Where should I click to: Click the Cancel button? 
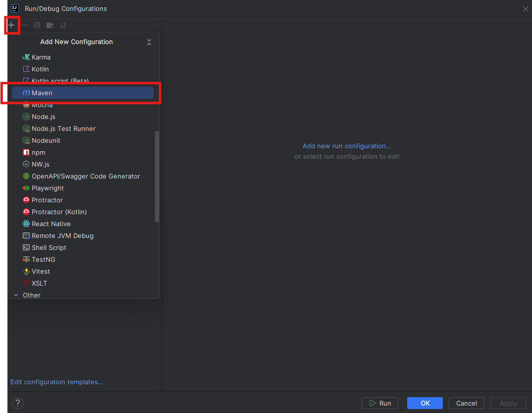click(466, 403)
